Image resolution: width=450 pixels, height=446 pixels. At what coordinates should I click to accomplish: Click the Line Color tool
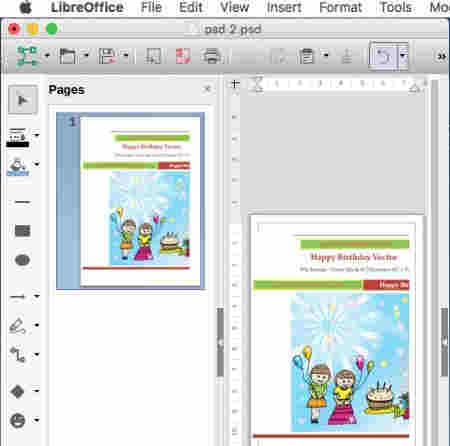click(x=18, y=137)
